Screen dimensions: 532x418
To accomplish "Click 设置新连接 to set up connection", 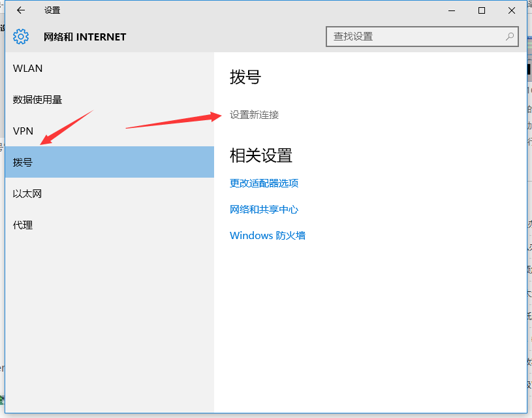I will (254, 115).
